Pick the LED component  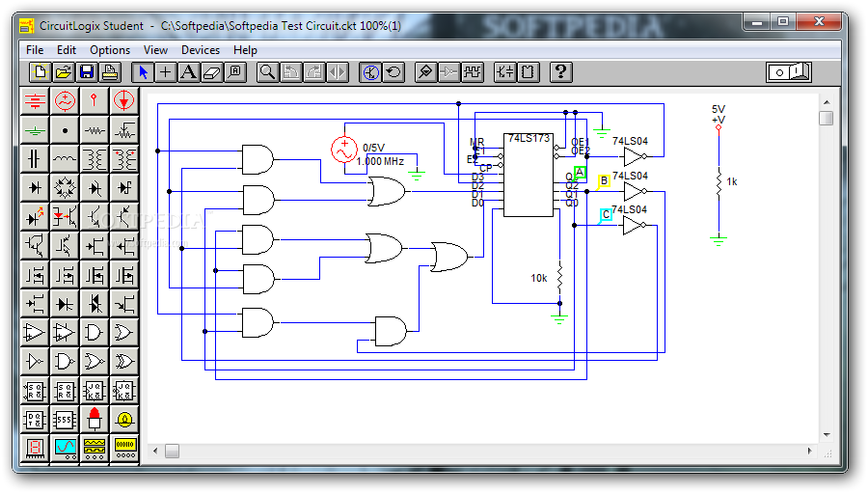[35, 217]
